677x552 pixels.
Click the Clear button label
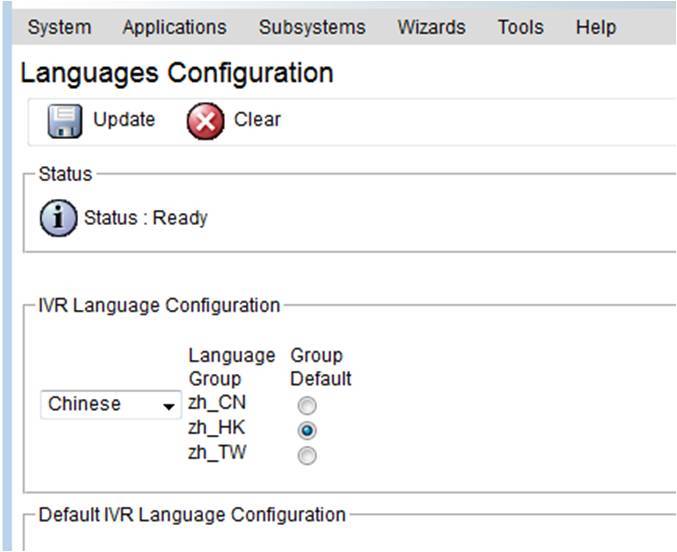click(x=257, y=120)
